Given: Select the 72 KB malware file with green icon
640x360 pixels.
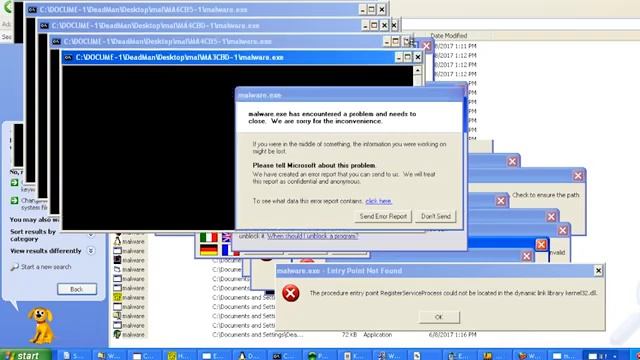Looking at the screenshot, I should click(x=129, y=334).
